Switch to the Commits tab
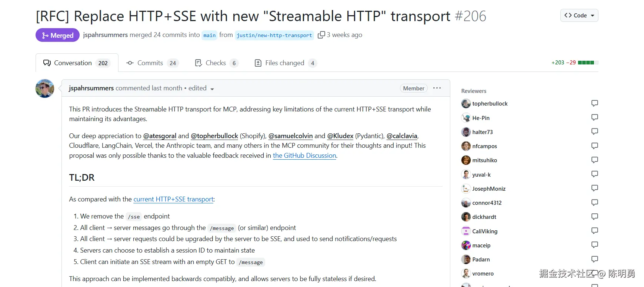644x287 pixels. pyautogui.click(x=152, y=63)
